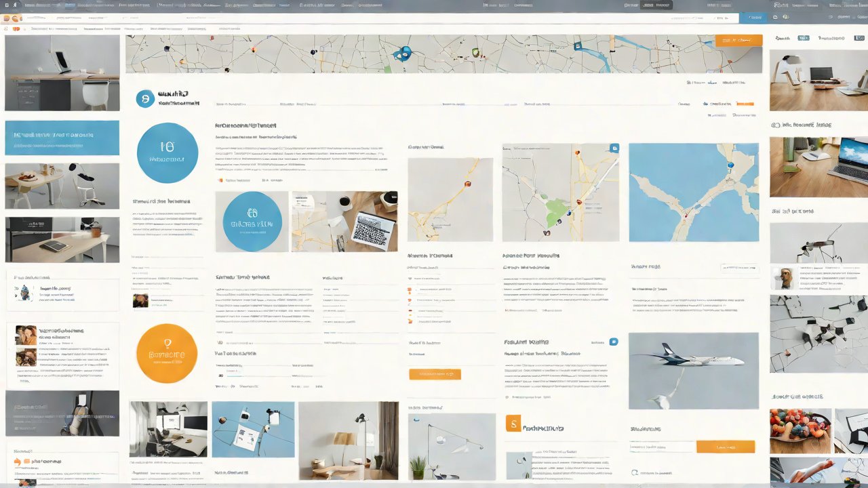Open the airplane image thumbnail

coord(693,371)
